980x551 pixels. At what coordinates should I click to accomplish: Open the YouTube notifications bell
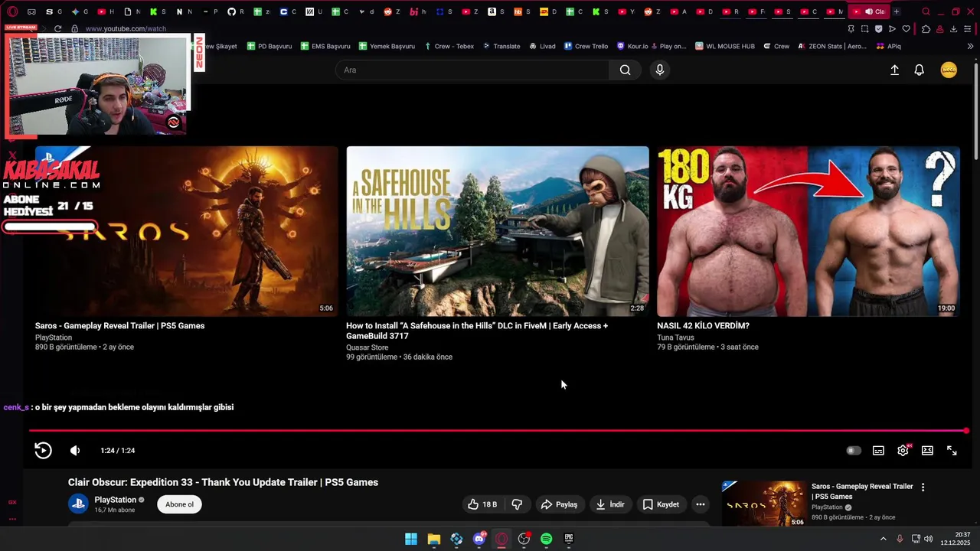[x=920, y=70]
